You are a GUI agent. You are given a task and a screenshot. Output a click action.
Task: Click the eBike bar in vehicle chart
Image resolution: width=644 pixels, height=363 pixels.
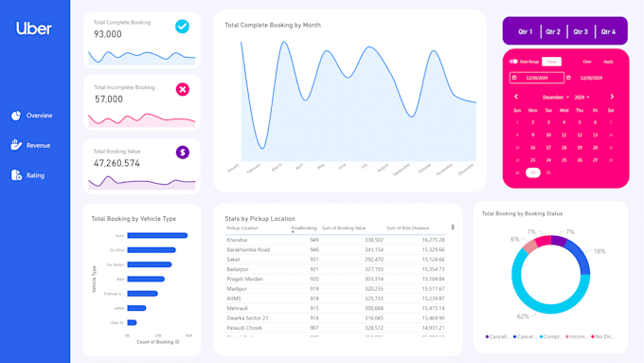tap(136, 308)
